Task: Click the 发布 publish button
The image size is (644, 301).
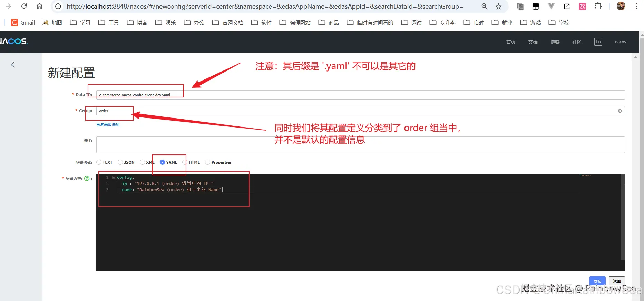Action: [597, 281]
